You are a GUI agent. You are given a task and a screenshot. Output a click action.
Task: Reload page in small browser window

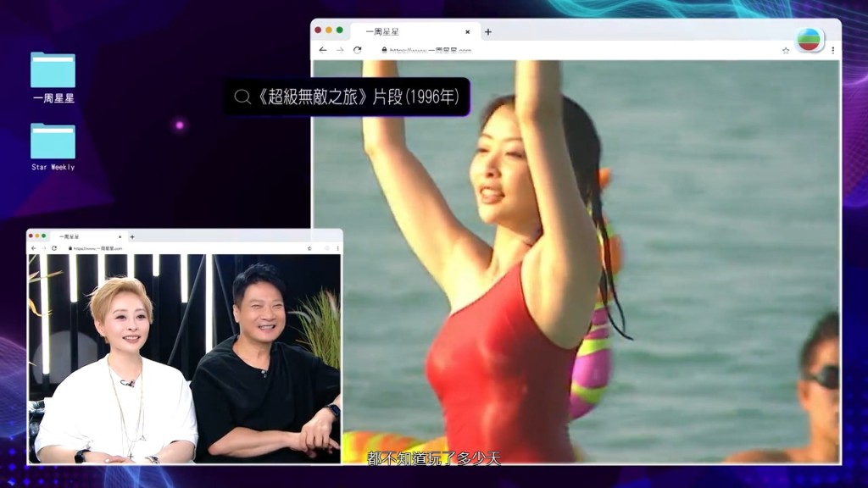tap(54, 248)
